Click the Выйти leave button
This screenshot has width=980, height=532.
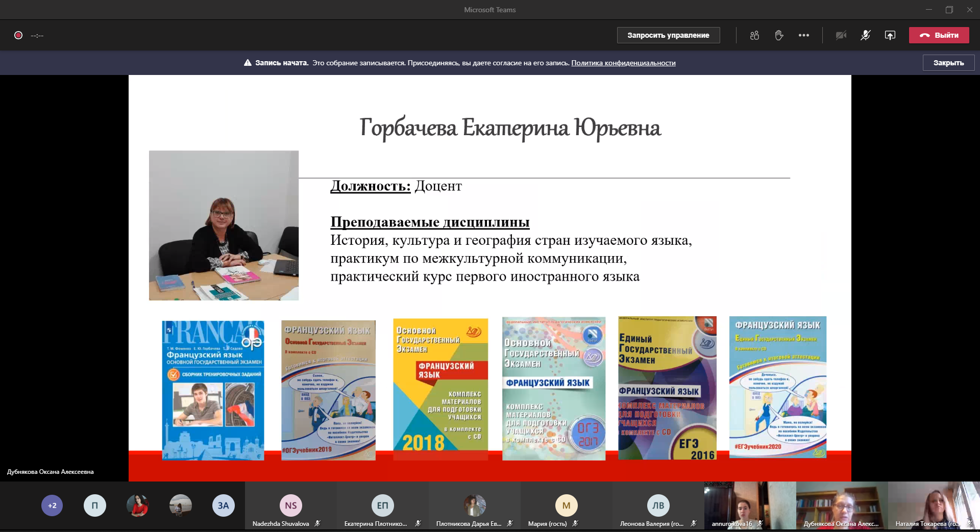coord(939,35)
